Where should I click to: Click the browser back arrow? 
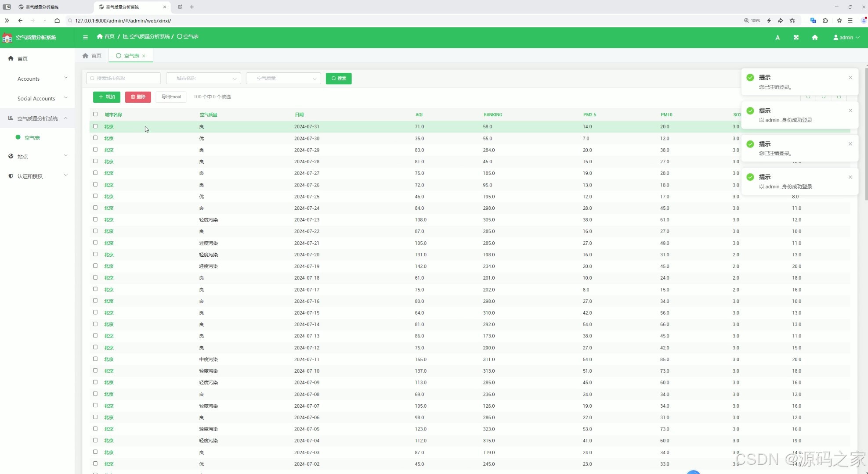coord(20,21)
